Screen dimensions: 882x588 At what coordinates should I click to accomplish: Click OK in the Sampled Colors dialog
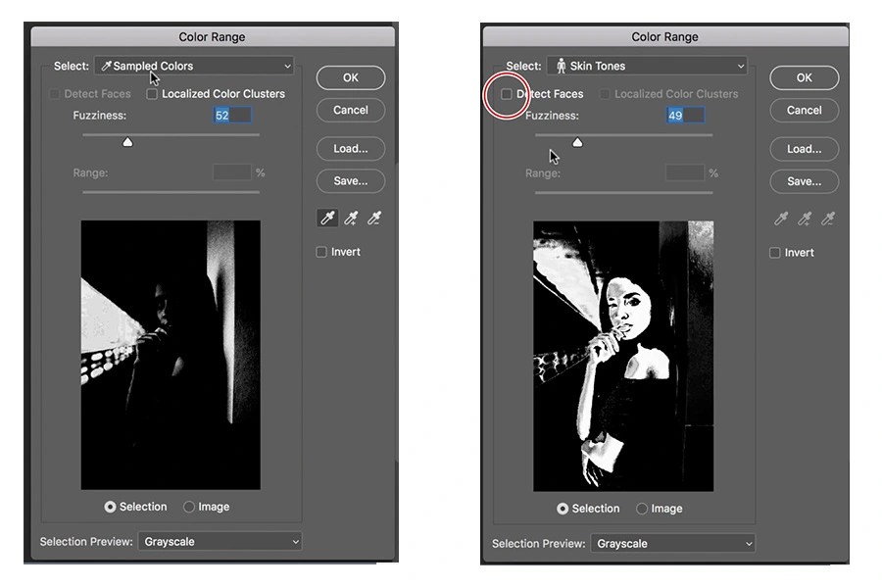[351, 77]
